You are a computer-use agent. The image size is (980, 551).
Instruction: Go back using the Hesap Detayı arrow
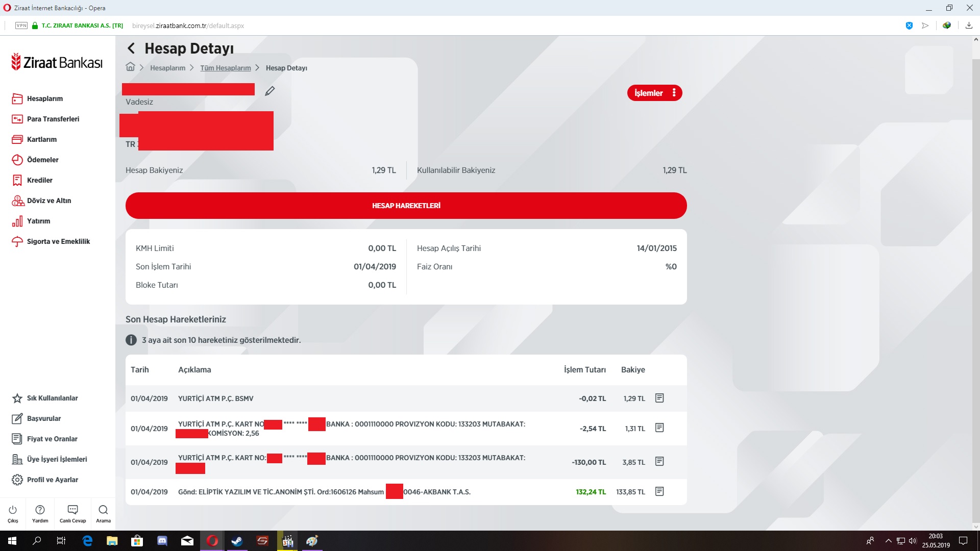click(x=131, y=48)
